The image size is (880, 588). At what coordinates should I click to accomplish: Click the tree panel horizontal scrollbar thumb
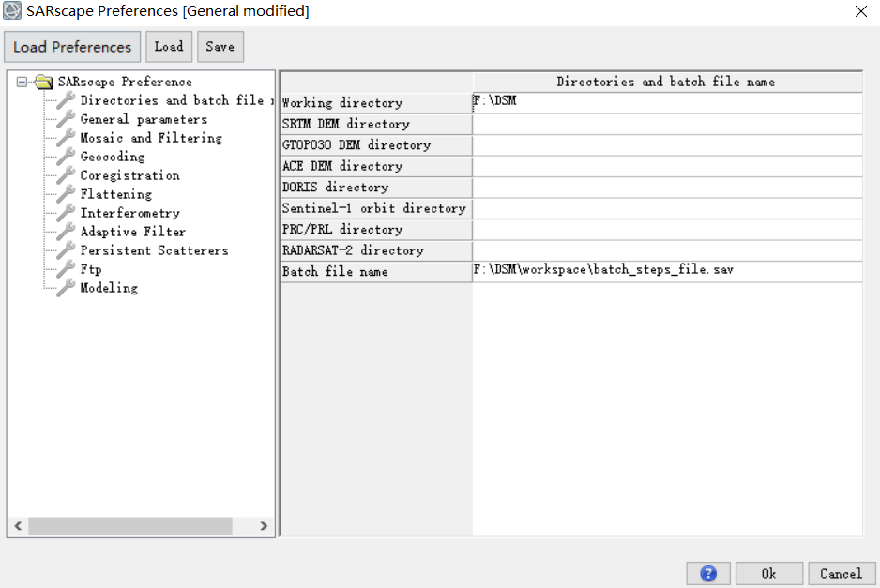(130, 526)
